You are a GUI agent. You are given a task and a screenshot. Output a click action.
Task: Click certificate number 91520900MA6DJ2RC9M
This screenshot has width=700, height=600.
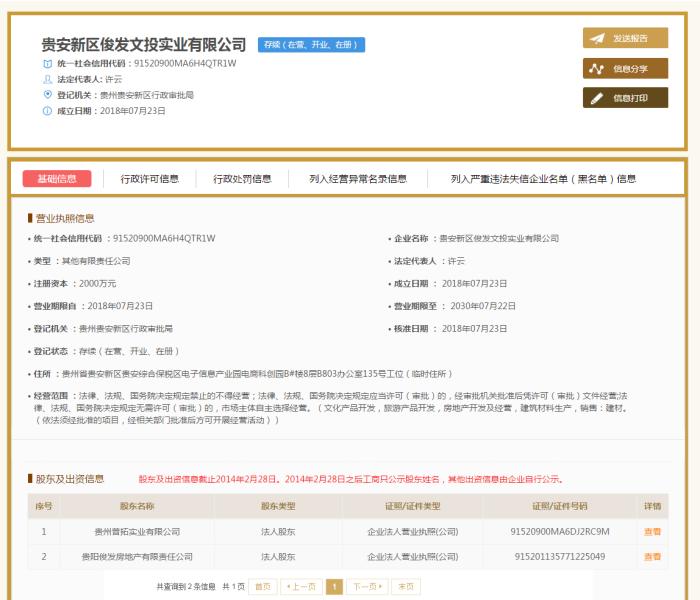(560, 532)
